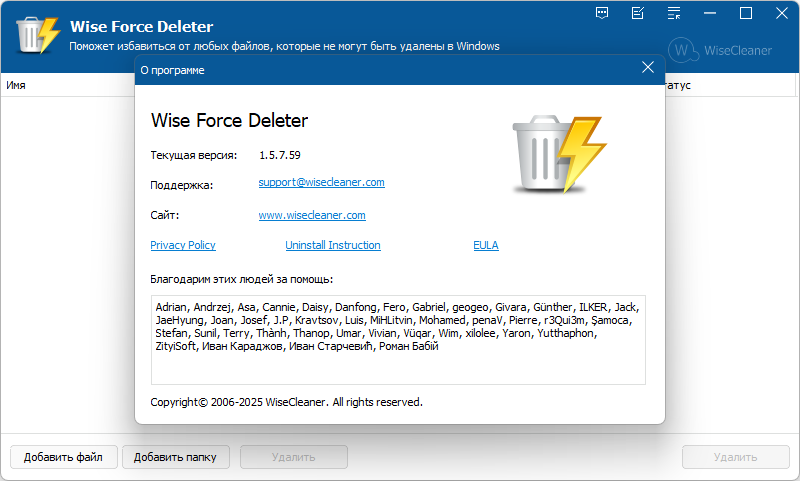
Task: Click the 'Поддержка:' label
Action: [182, 185]
